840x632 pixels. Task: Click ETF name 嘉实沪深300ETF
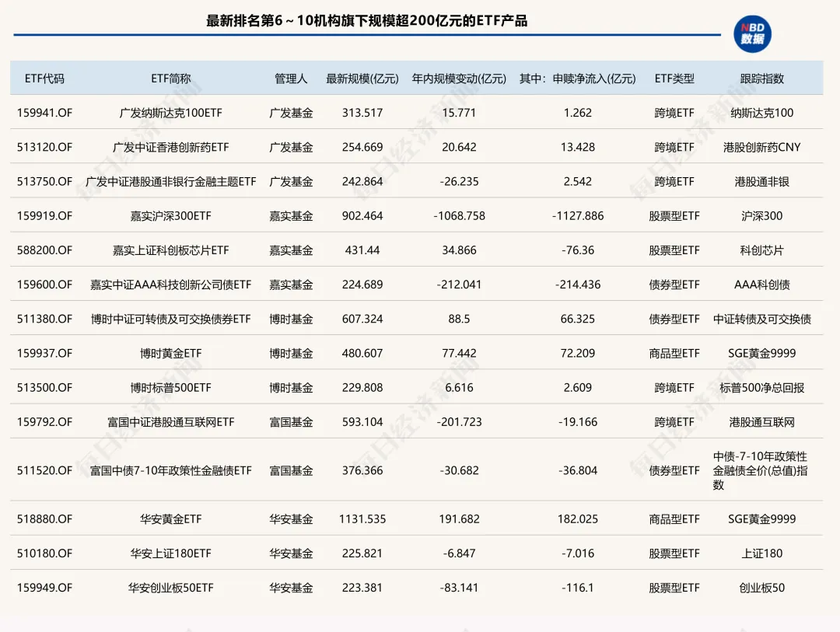[171, 216]
